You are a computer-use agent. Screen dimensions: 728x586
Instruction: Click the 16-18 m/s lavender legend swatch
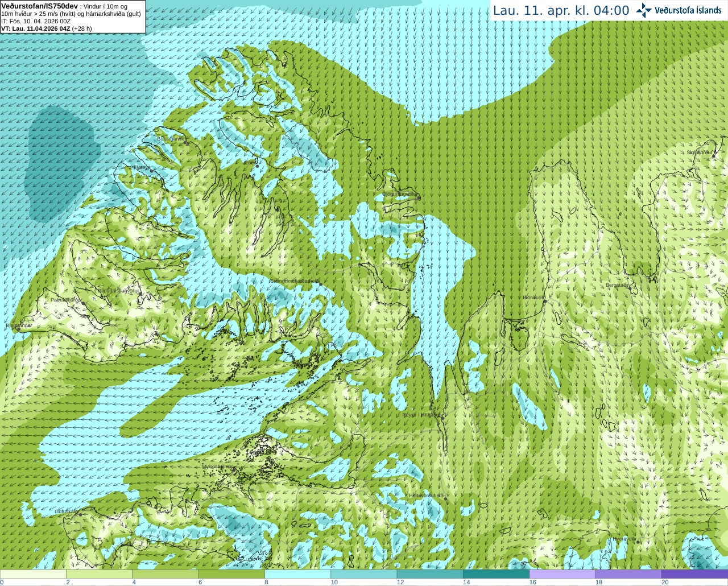pos(562,574)
